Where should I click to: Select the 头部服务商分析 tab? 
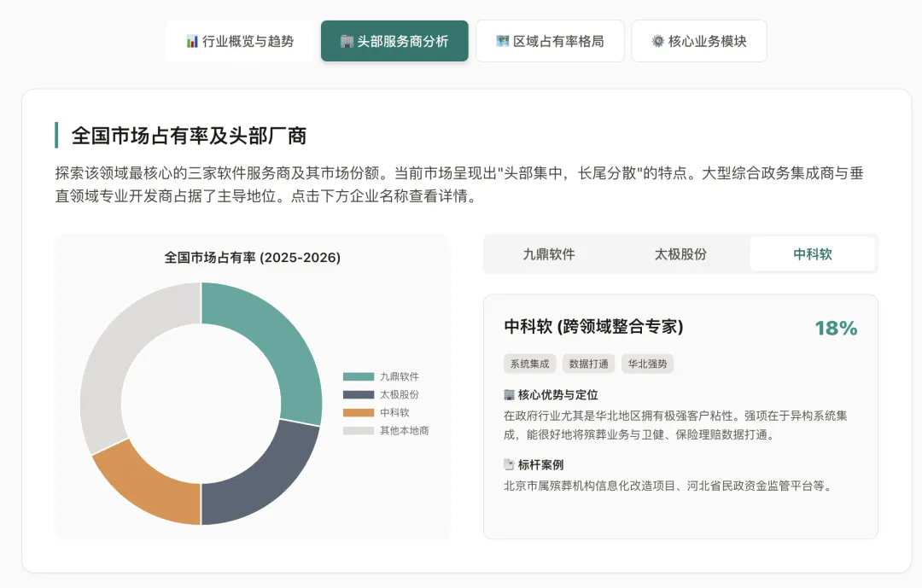pos(394,41)
